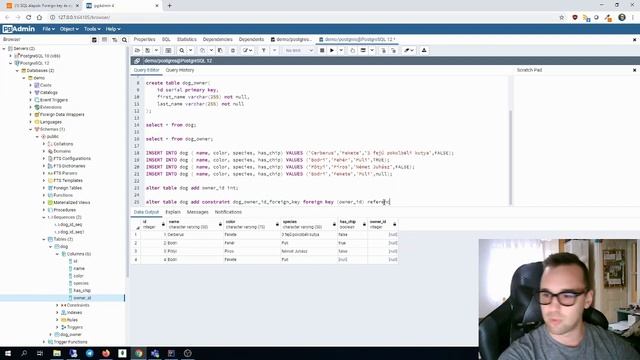The width and height of the screenshot is (640, 360).
Task: Switch to the Statistics tab
Action: point(187,40)
